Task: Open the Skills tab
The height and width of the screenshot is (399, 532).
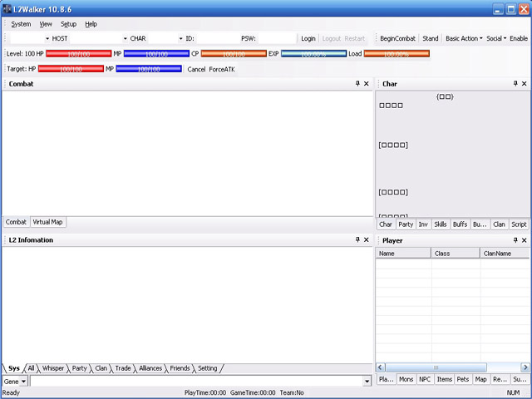Action: click(441, 224)
